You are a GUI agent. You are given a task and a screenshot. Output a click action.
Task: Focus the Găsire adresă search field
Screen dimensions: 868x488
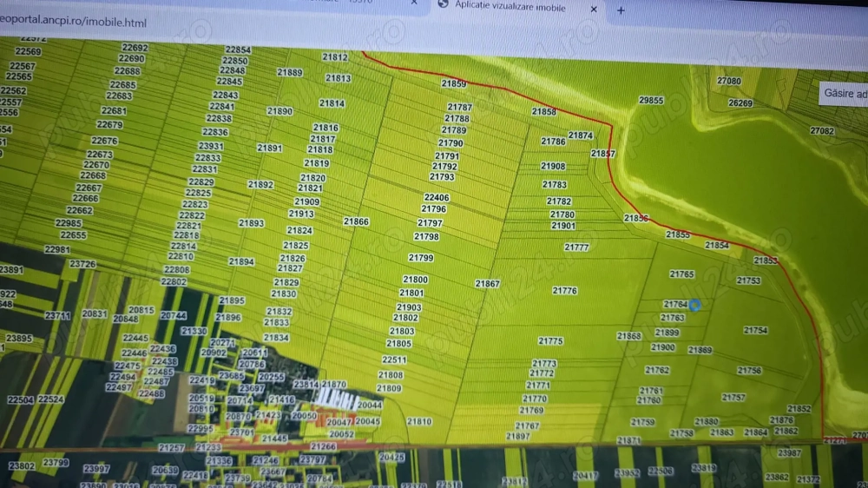pos(845,94)
